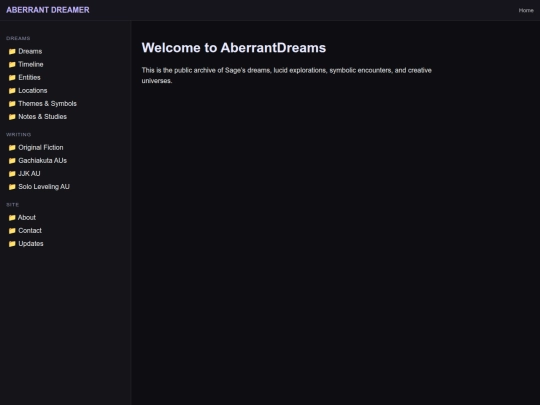Expand the Gachiakuta AUs folder
Image resolution: width=540 pixels, height=405 pixels.
[x=42, y=160]
